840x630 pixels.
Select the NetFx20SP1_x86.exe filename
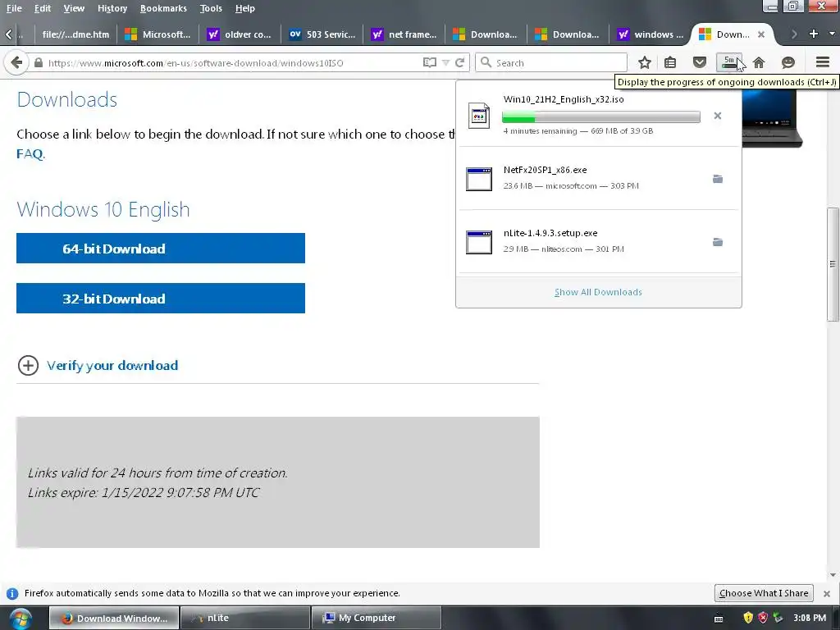545,170
